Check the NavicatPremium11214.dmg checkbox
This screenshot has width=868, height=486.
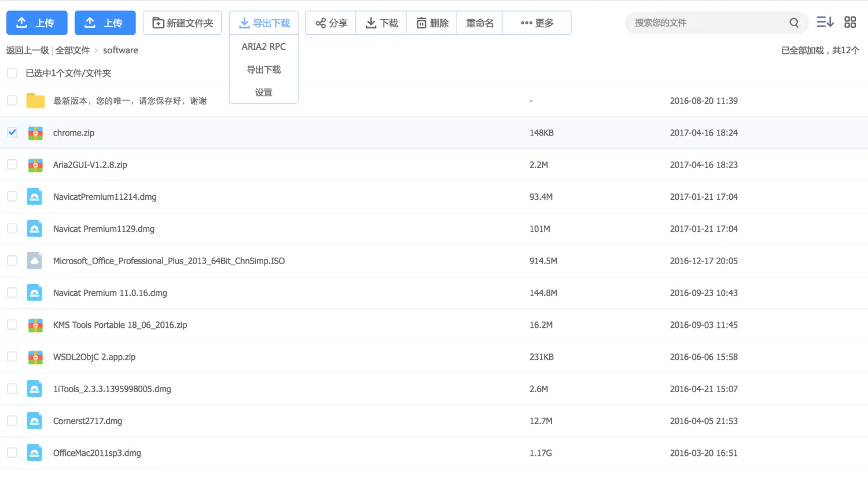(12, 196)
